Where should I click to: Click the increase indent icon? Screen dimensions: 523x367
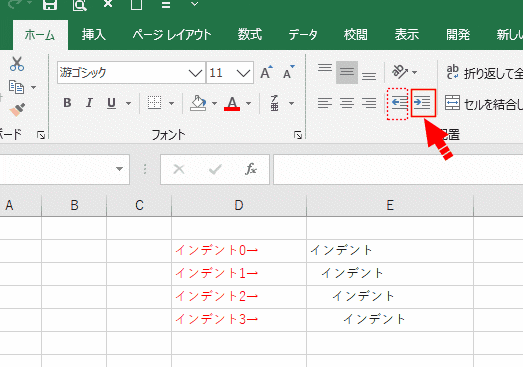pyautogui.click(x=423, y=103)
